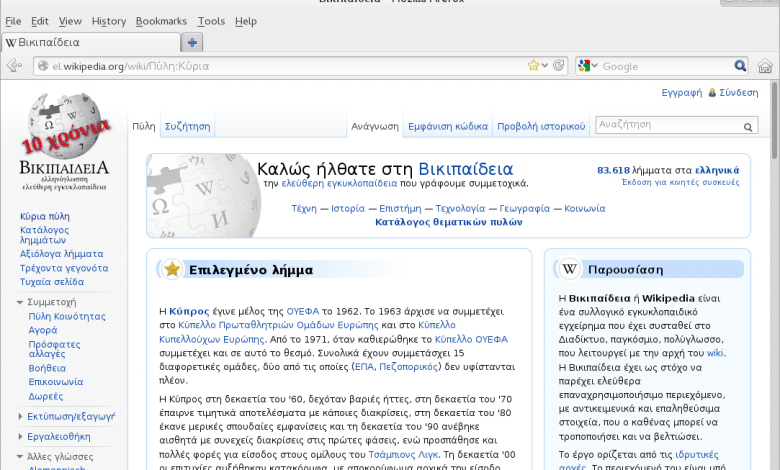Open Έκδοση για κινητές συσκευές link
This screenshot has width=780, height=470.
pyautogui.click(x=681, y=183)
